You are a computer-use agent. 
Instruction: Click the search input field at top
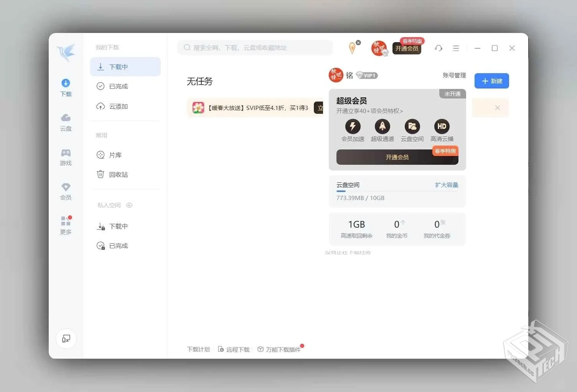(254, 47)
